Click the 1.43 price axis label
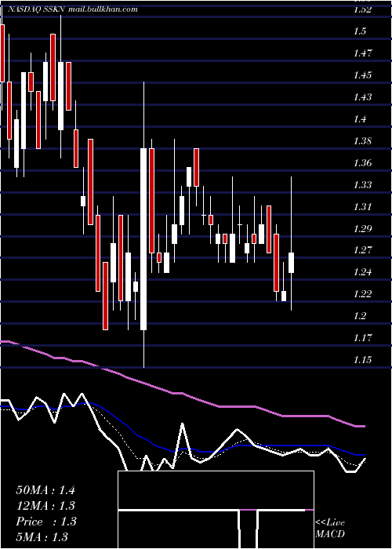The image size is (392, 549). 362,97
